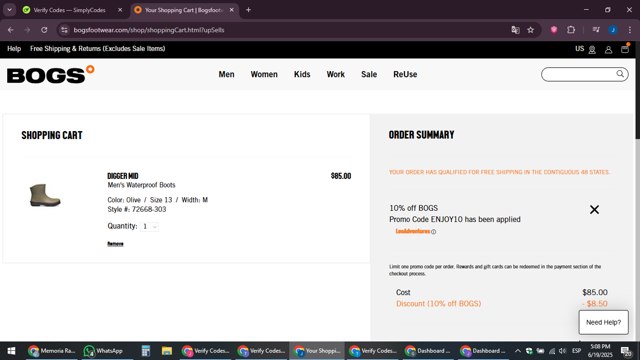Open the Men menu
The image size is (640, 360).
[x=226, y=74]
